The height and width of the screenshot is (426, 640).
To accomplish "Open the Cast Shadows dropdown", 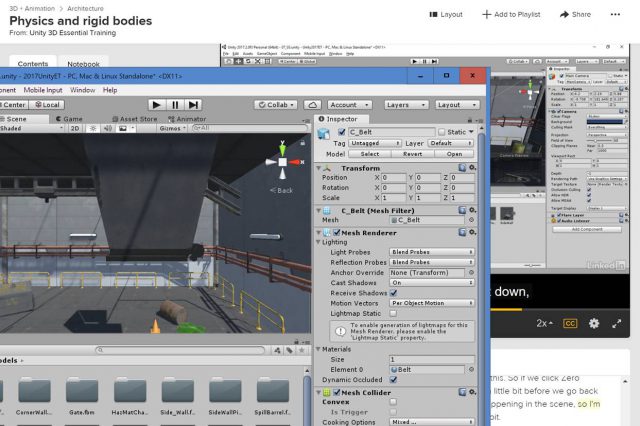I will tap(432, 283).
